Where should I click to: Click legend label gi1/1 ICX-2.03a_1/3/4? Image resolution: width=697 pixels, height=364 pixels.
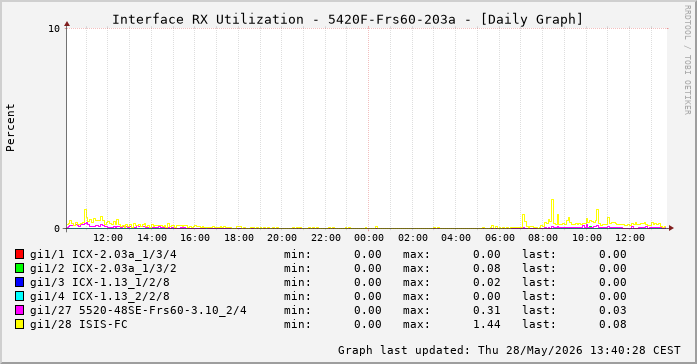point(103,254)
